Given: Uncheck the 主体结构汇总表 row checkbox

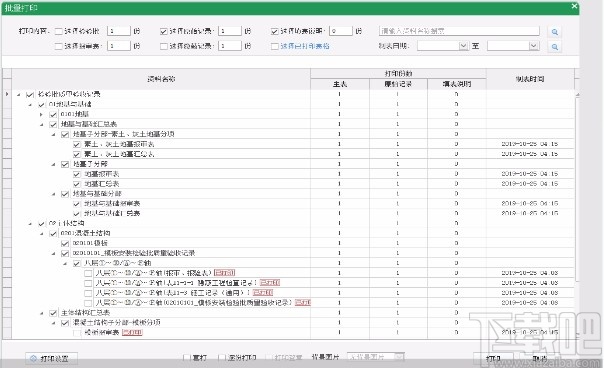Looking at the screenshot, I should 53,313.
